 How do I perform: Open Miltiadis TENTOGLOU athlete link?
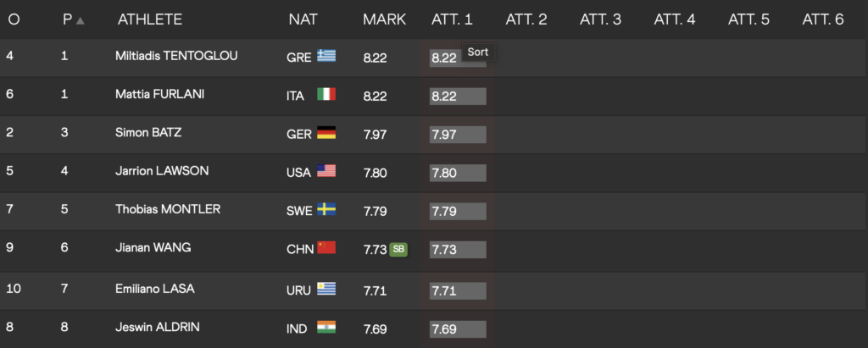176,56
